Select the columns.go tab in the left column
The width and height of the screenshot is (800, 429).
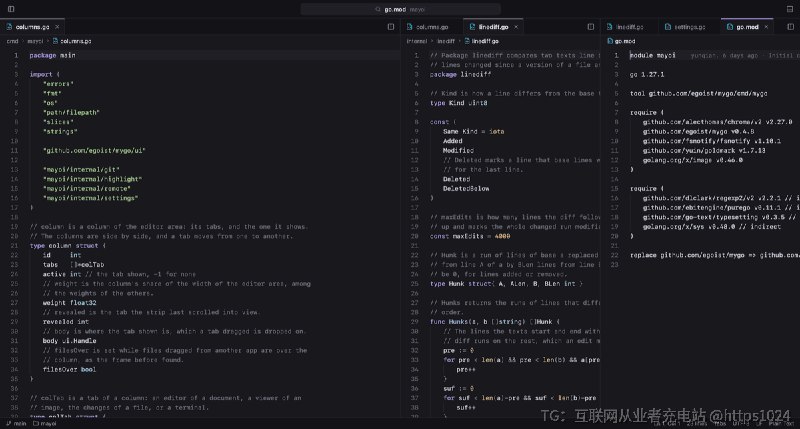32,27
